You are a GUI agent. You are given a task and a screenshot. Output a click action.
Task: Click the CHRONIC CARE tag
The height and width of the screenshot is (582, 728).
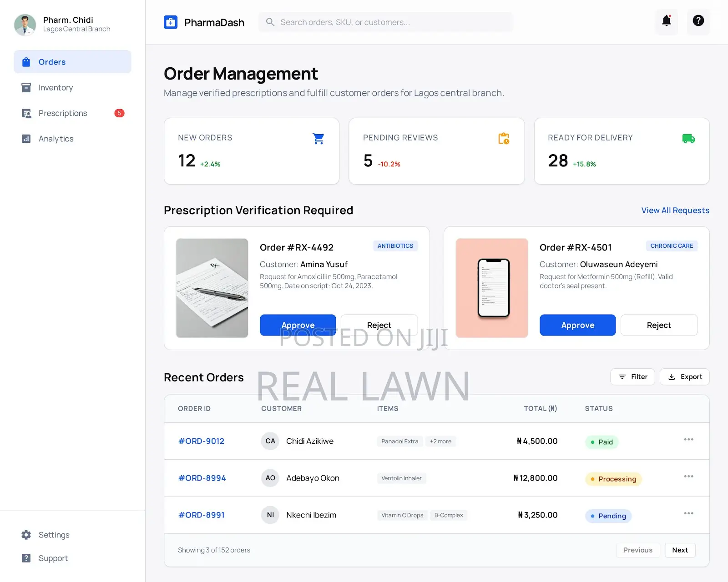coord(672,246)
